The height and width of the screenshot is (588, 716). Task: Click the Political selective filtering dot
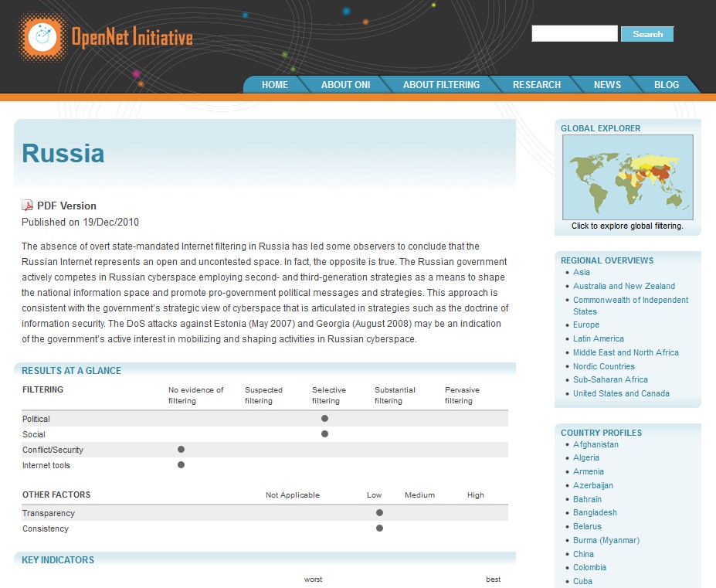(324, 419)
